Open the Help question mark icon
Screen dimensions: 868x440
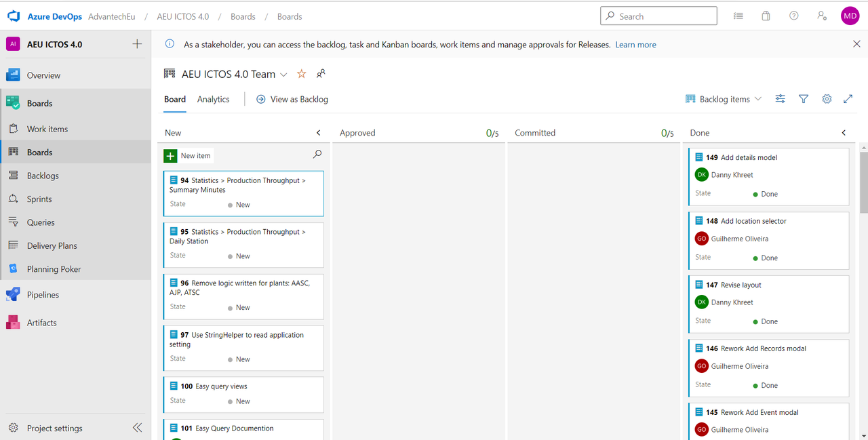[x=793, y=16]
